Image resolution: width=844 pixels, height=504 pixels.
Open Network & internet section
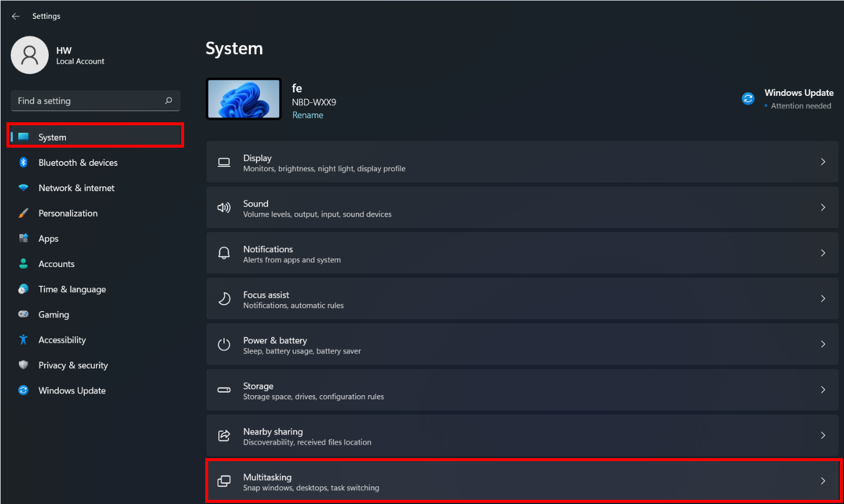click(95, 188)
